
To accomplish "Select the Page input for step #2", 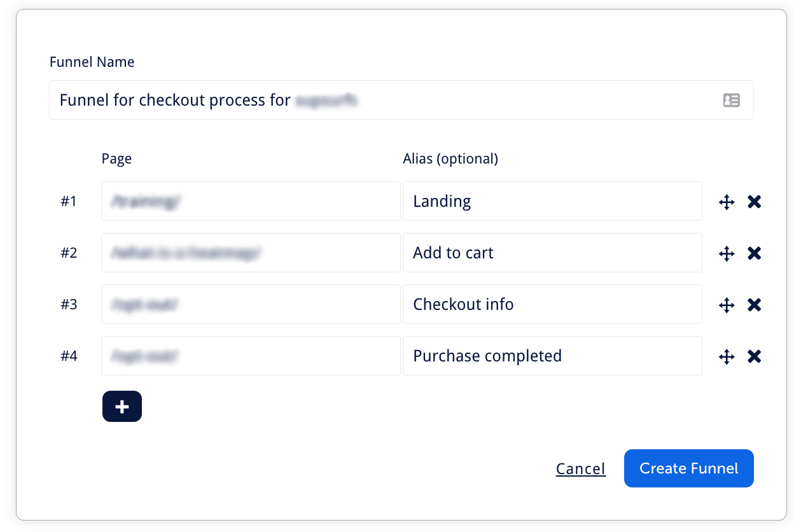I will [250, 253].
